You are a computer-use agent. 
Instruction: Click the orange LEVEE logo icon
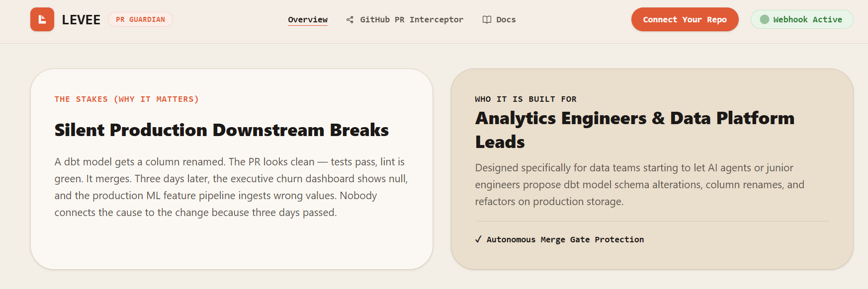click(42, 19)
